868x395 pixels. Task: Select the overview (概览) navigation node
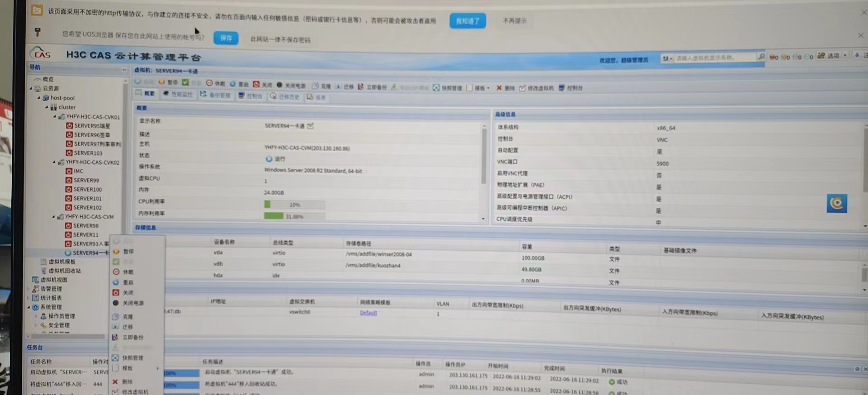(44, 79)
